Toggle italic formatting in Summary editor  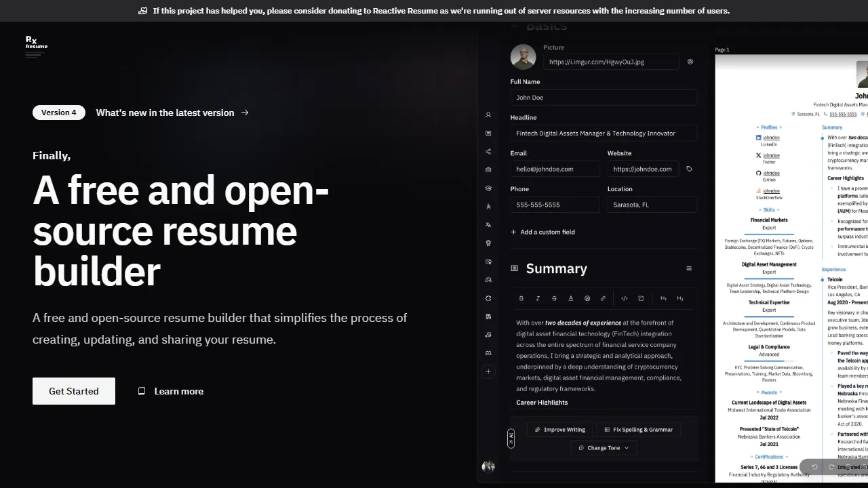coord(538,298)
